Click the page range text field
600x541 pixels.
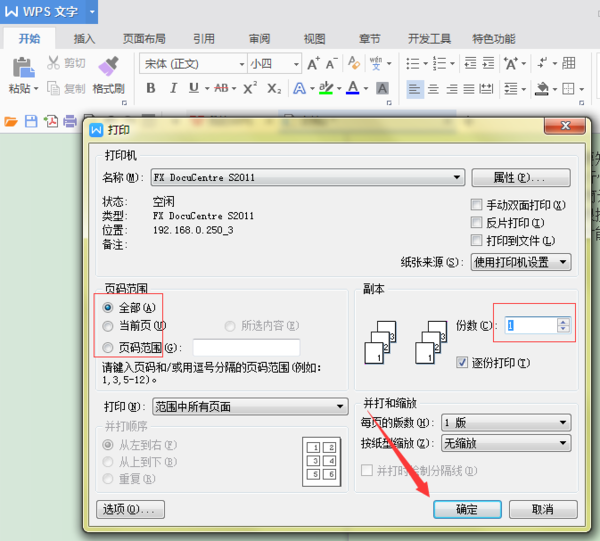246,347
